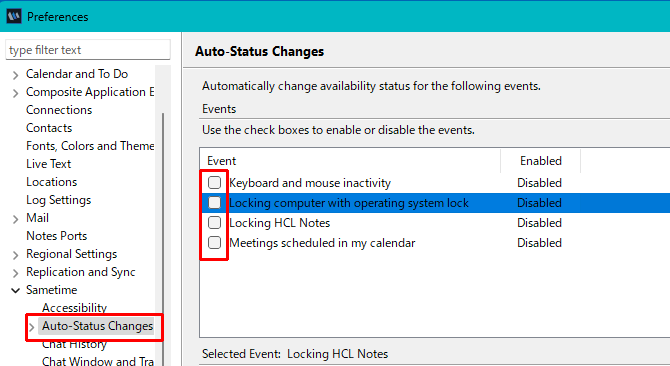Expand the Replication and Sync node

pos(15,272)
